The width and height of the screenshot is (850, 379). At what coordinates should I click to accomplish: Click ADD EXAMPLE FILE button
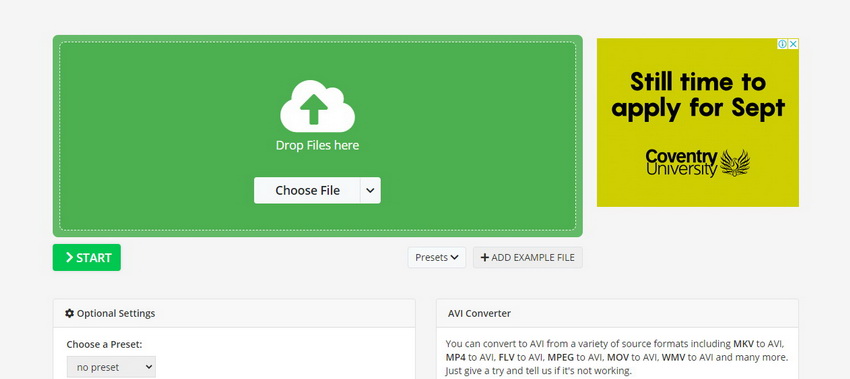click(x=527, y=258)
